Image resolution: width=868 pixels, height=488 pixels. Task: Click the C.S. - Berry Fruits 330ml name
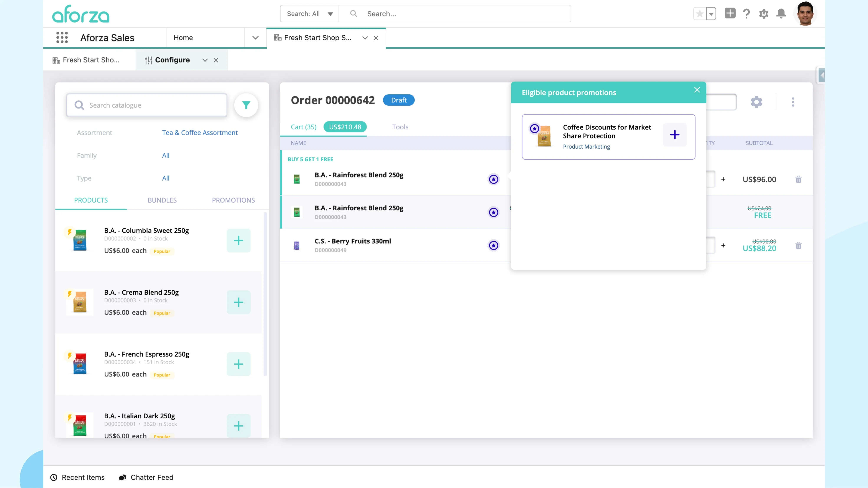[353, 241]
